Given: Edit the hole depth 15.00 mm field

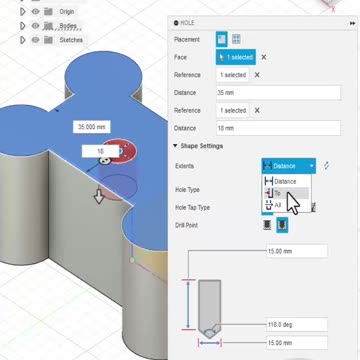Looking at the screenshot, I should pyautogui.click(x=297, y=251).
